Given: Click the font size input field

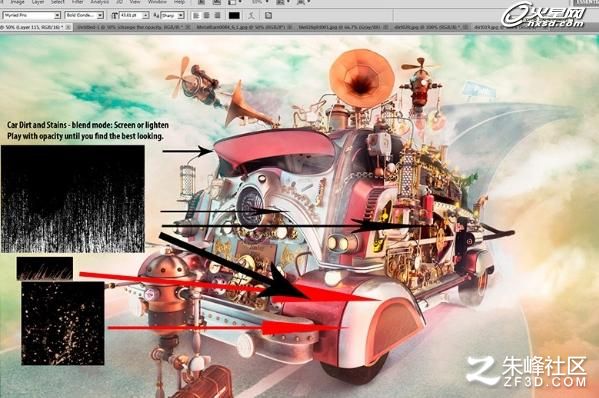Looking at the screenshot, I should pyautogui.click(x=131, y=16).
